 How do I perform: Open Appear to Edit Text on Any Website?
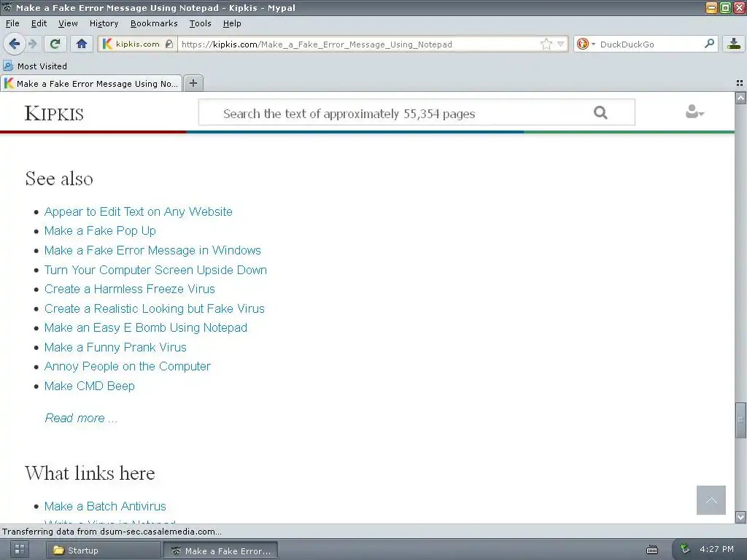[x=138, y=211]
